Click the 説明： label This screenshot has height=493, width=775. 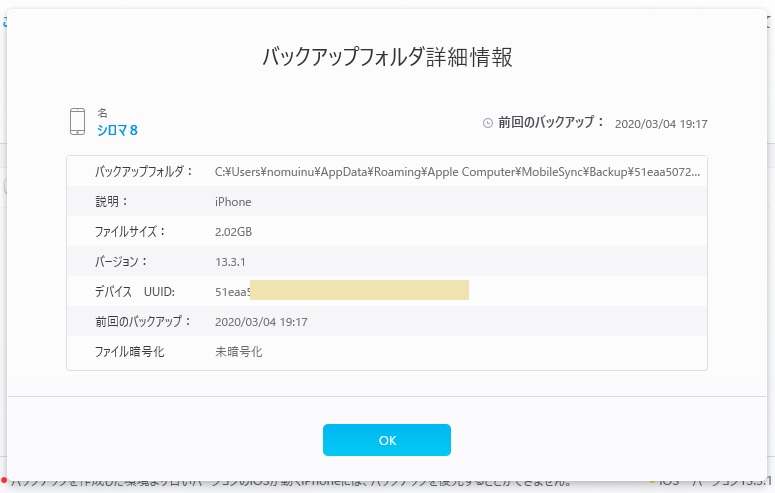[x=111, y=201]
